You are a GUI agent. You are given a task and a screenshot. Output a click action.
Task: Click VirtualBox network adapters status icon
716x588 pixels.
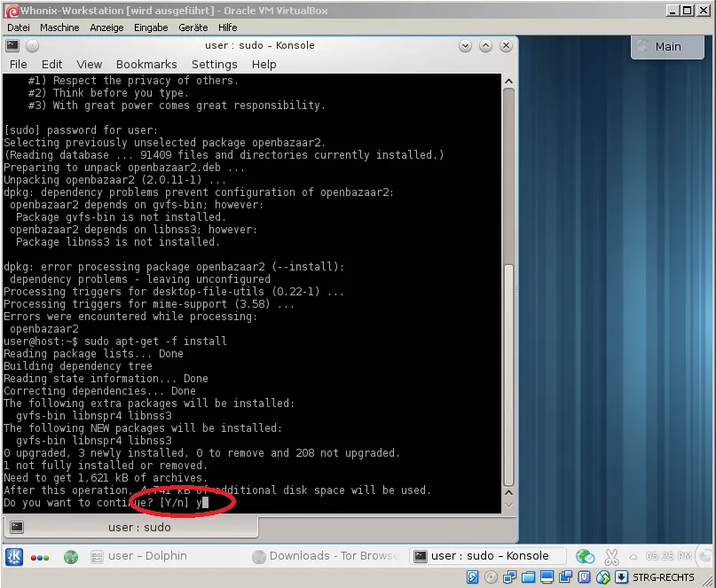click(509, 577)
